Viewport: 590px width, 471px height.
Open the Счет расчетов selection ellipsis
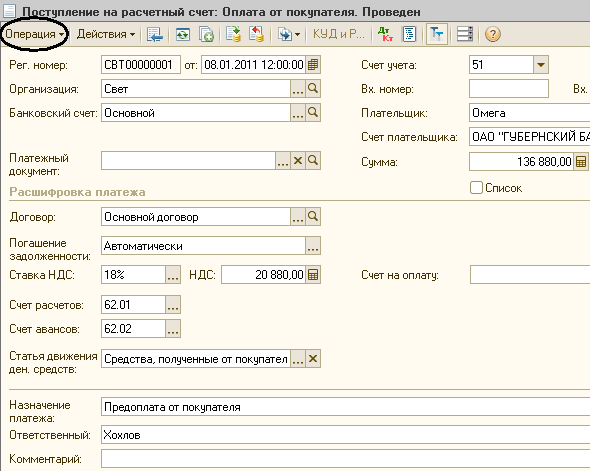(173, 304)
